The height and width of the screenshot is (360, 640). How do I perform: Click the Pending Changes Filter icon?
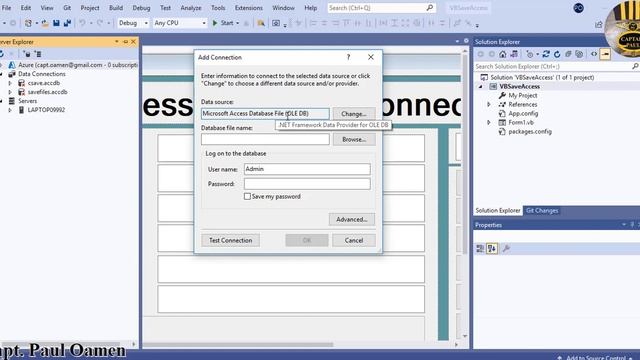[x=530, y=54]
